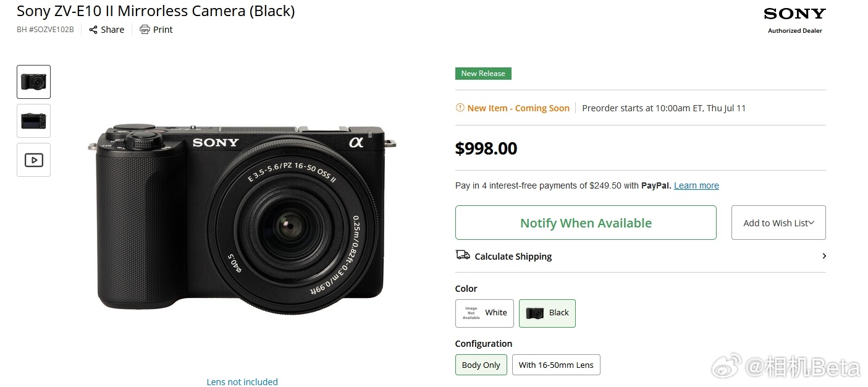Click the Sony Authorized Dealer logo
868x387 pixels.
pyautogui.click(x=794, y=20)
